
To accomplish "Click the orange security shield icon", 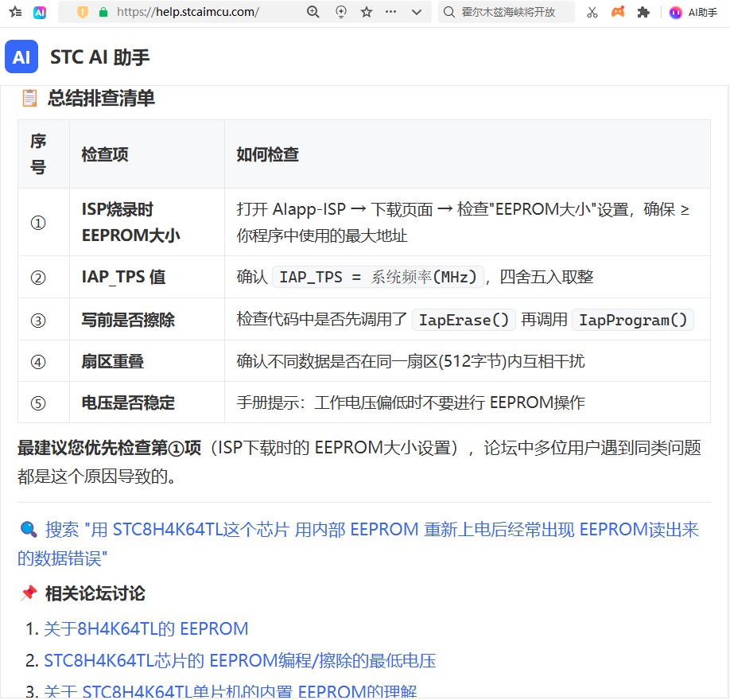I will [x=83, y=12].
